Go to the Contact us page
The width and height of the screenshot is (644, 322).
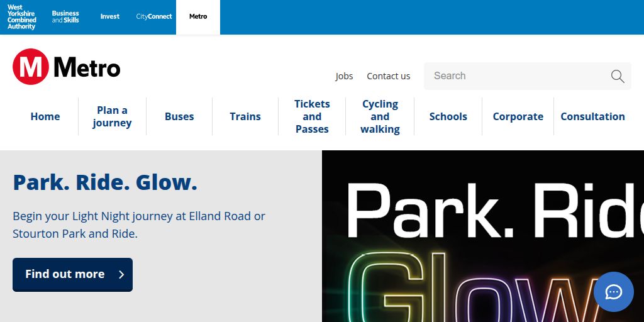click(388, 76)
